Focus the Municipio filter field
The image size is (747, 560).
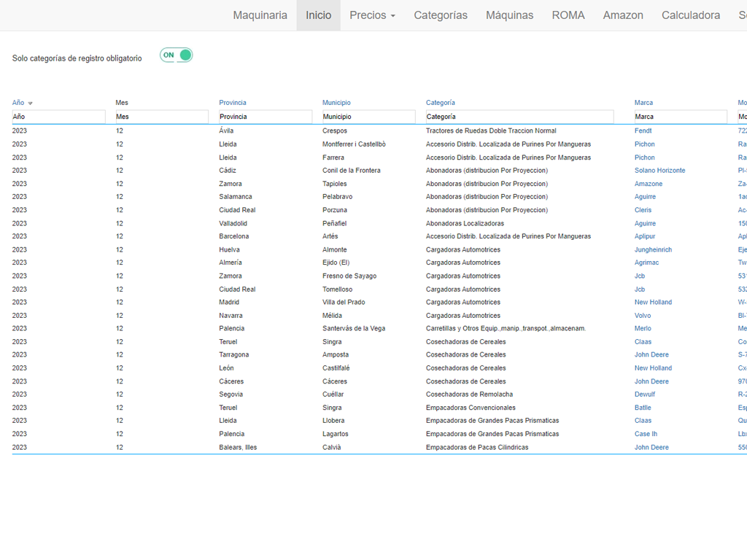pyautogui.click(x=368, y=117)
